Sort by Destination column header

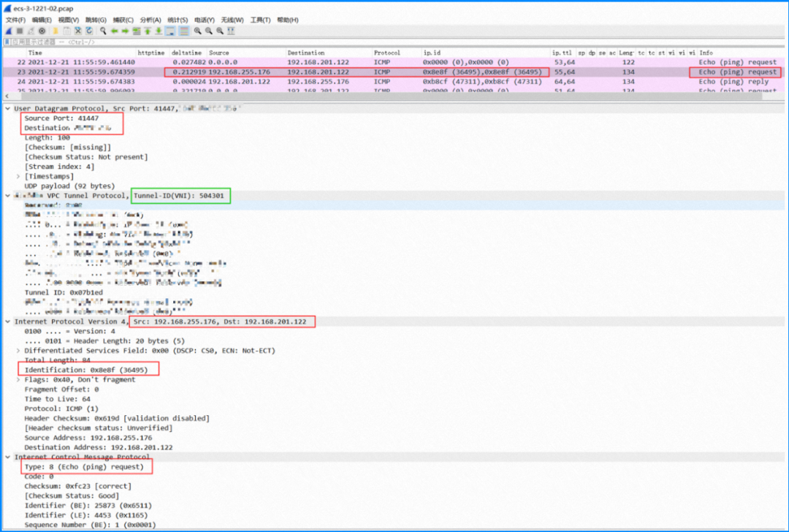click(329, 53)
